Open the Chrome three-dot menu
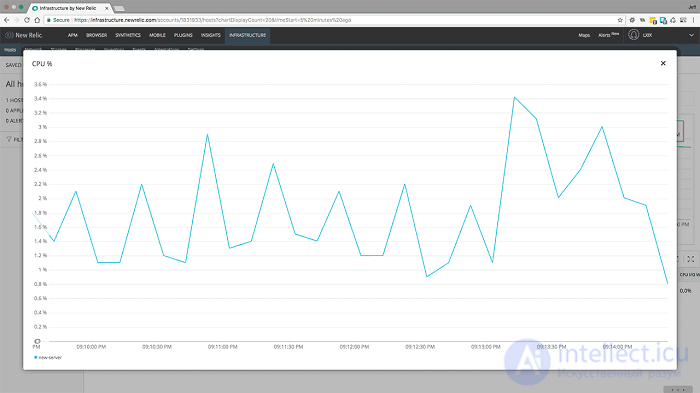700x393 pixels. click(x=693, y=20)
